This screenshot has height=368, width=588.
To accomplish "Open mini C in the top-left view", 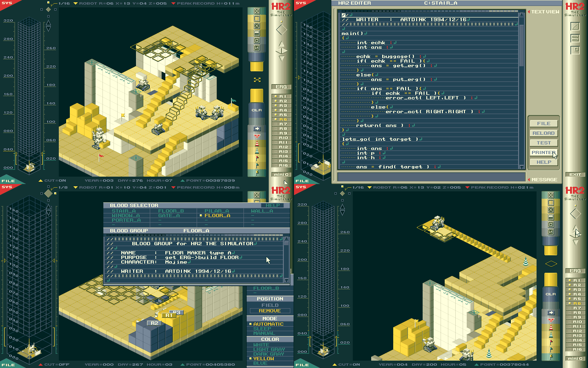I will pyautogui.click(x=282, y=174).
